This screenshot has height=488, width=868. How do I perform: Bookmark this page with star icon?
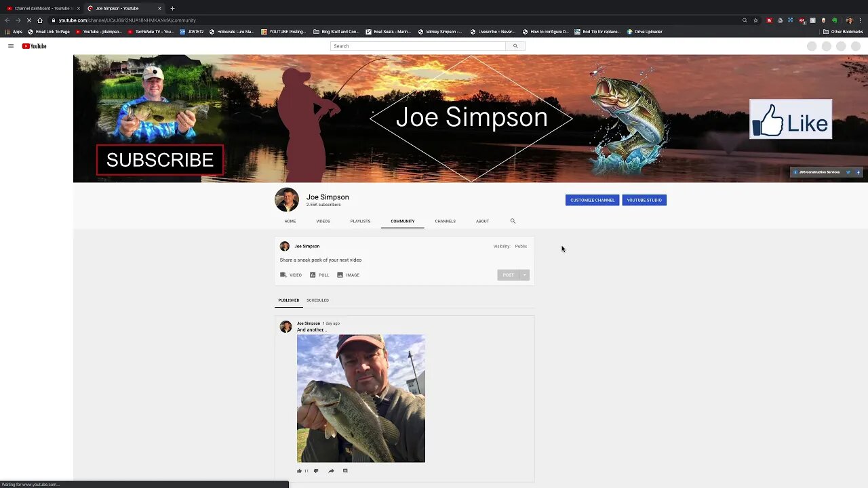[x=755, y=20]
